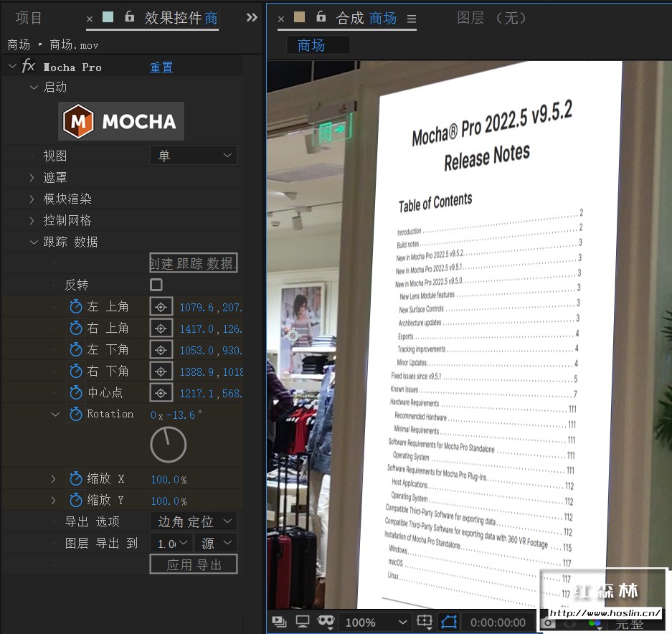Close the 效果控件 panel tab
This screenshot has height=634, width=672.
tap(90, 19)
